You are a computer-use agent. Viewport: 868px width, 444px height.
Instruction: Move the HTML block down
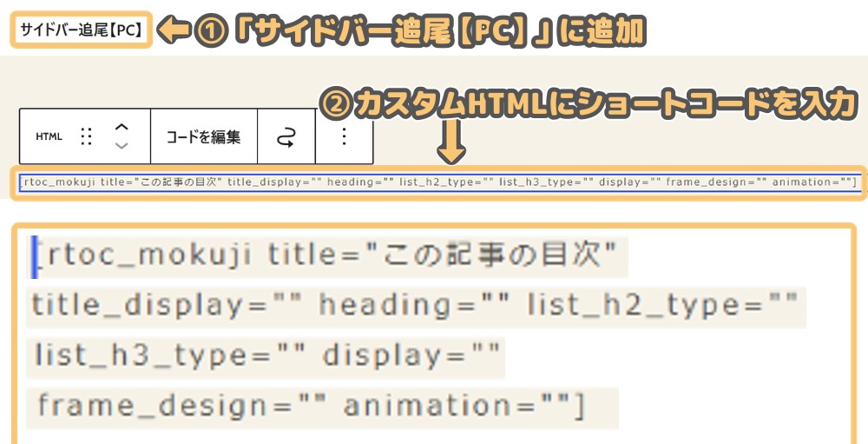tap(122, 146)
